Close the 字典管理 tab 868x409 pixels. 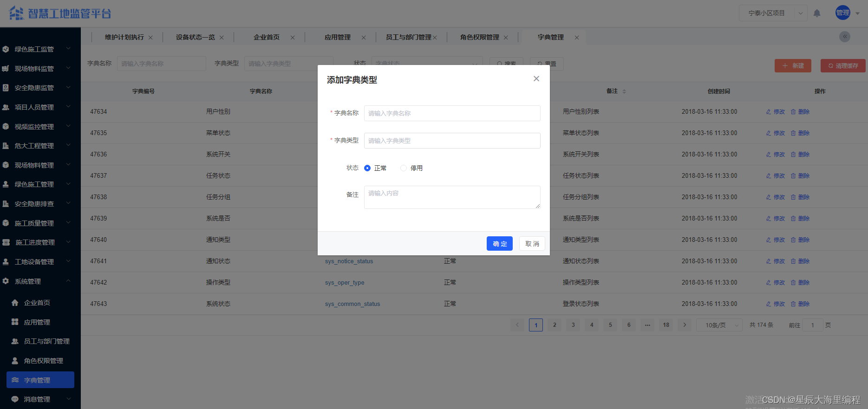point(577,38)
